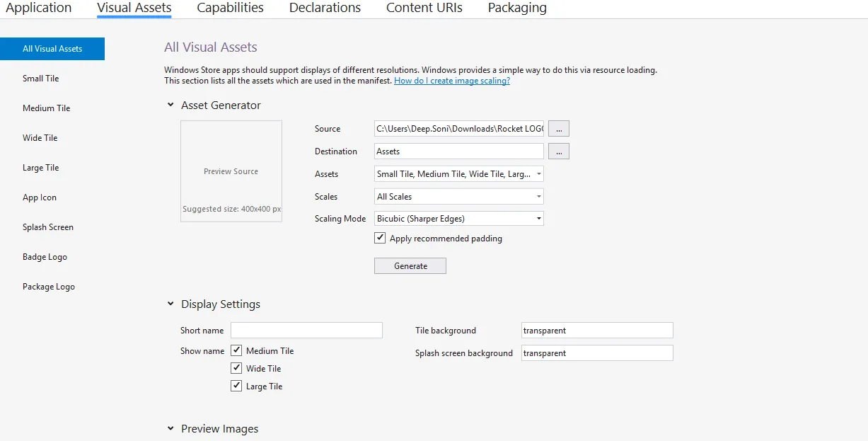This screenshot has height=441, width=868.
Task: Switch to the Capabilities tab
Action: (x=230, y=8)
